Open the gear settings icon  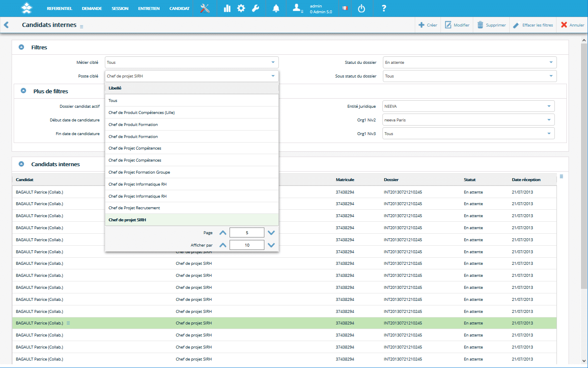[x=241, y=8]
